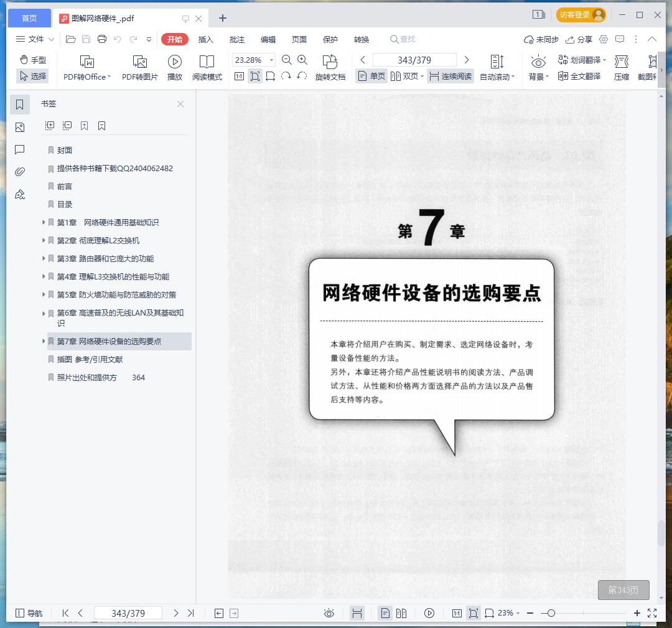Close the bookmarks panel
This screenshot has height=628, width=672.
tap(180, 104)
